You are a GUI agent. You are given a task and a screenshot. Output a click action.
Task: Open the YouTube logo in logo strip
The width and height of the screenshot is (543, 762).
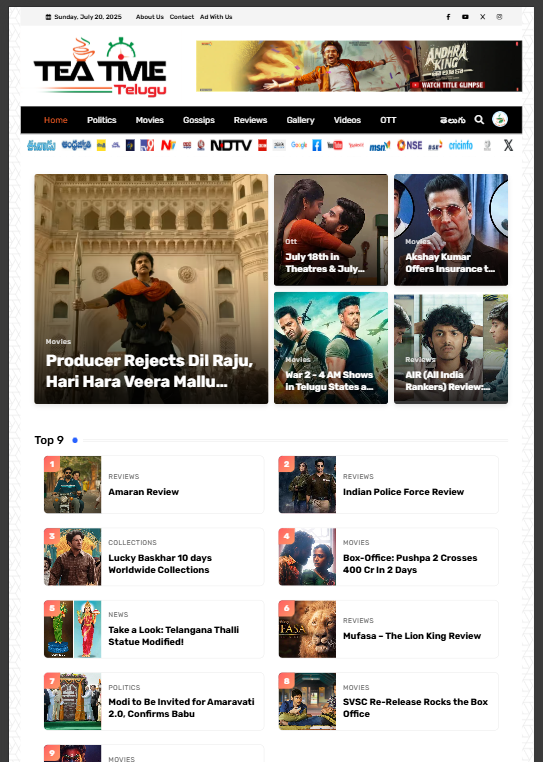point(335,145)
